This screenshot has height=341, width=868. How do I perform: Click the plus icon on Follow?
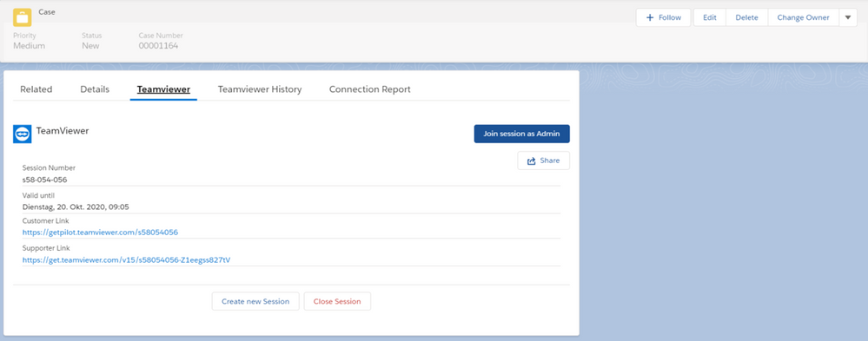[651, 17]
